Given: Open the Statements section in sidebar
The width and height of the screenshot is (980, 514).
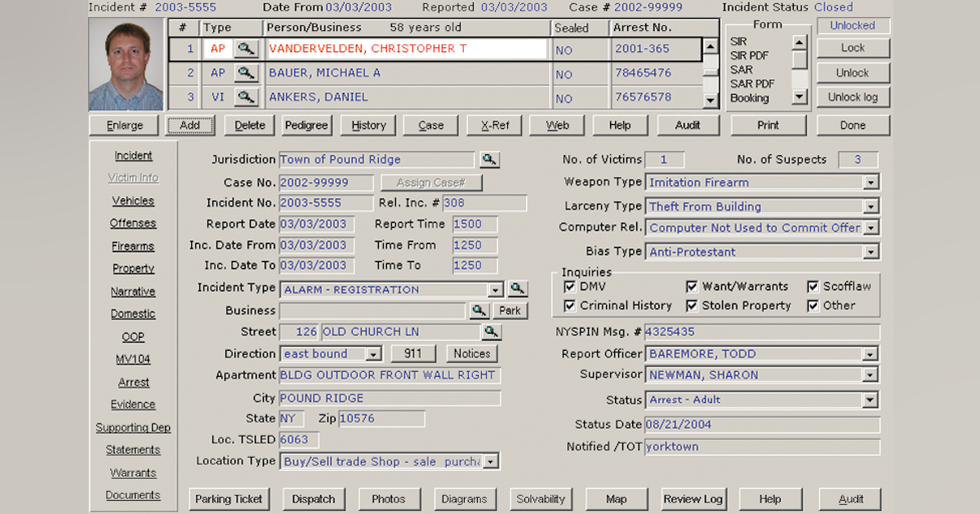Looking at the screenshot, I should [x=133, y=450].
